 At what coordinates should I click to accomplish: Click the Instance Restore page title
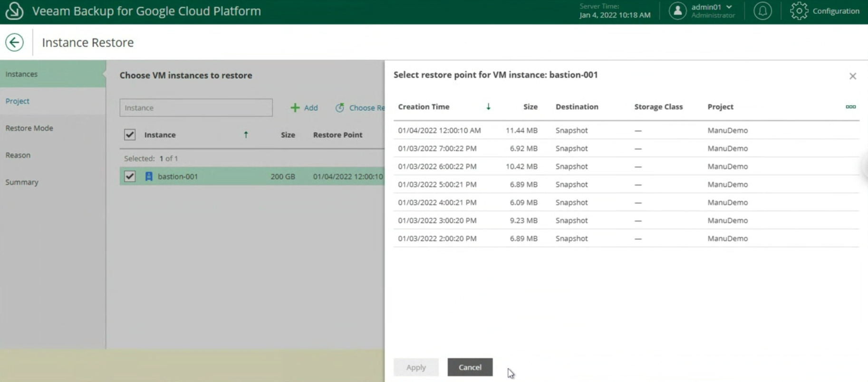point(88,42)
